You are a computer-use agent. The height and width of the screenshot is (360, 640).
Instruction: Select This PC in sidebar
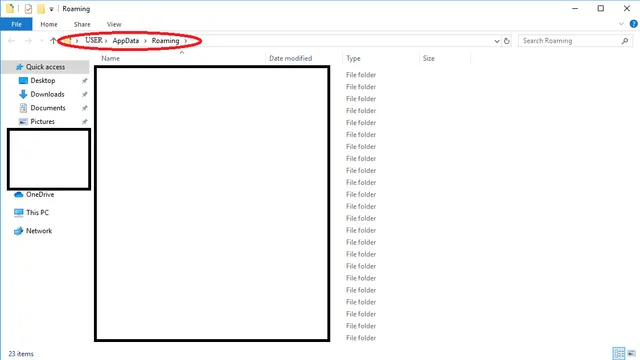[x=37, y=213]
